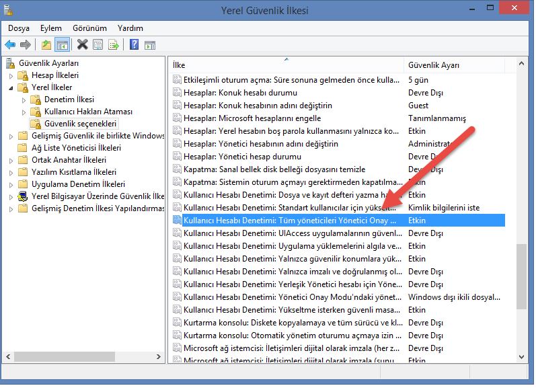Screen dimensions: 536x392
Task: Select Kullanıcı Hesabı Denetimi: Uygulama yüklemelerini row
Action: point(338,246)
